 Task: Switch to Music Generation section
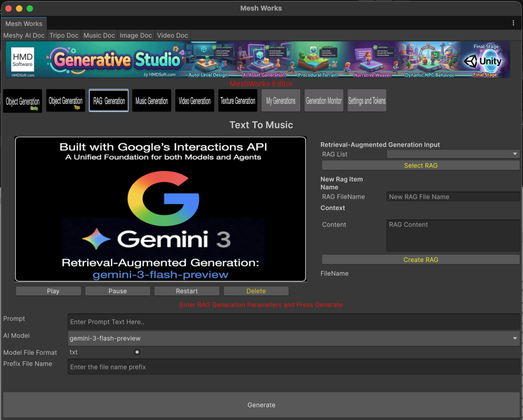click(x=152, y=101)
